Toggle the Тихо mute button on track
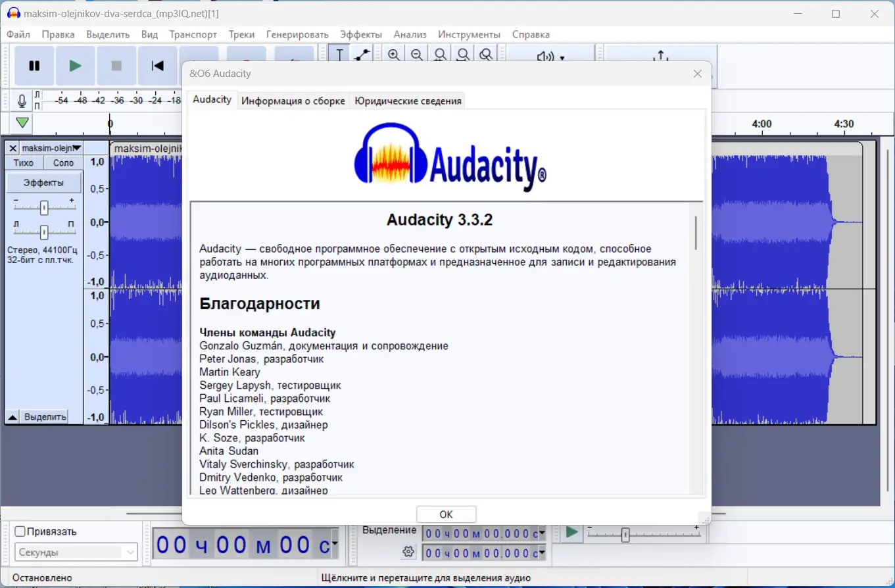The height and width of the screenshot is (588, 895). pyautogui.click(x=24, y=162)
